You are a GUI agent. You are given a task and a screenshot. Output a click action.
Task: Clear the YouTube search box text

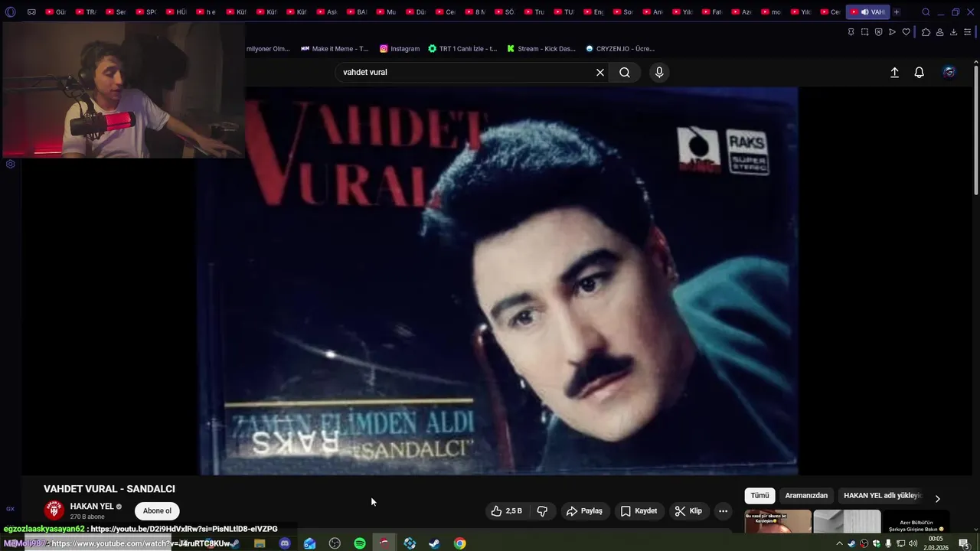coord(600,72)
